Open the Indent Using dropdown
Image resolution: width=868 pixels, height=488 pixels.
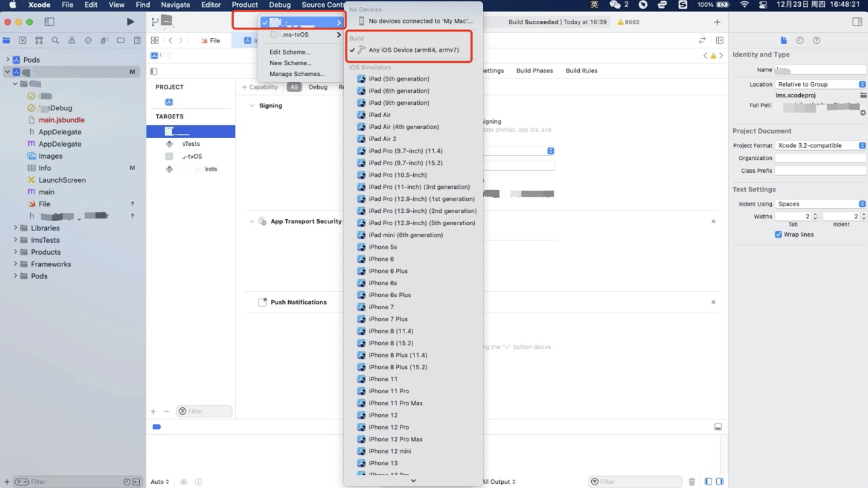click(820, 204)
